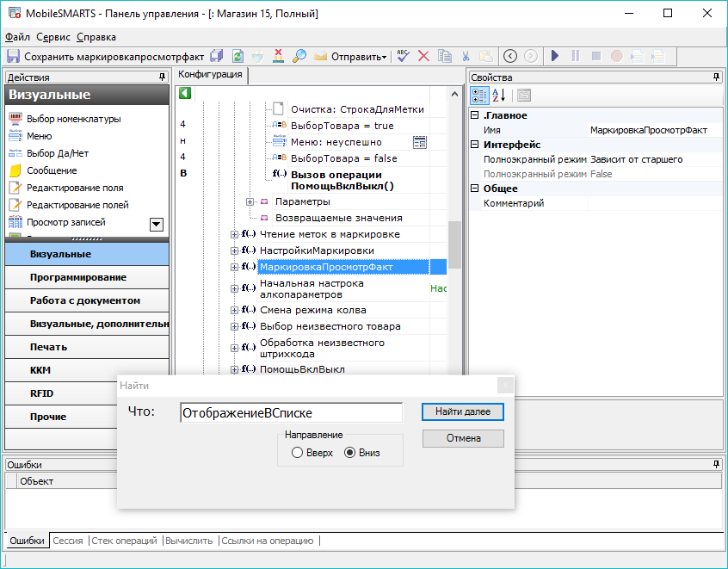Click the red-cross upload icon in the toolbar

[x=279, y=56]
